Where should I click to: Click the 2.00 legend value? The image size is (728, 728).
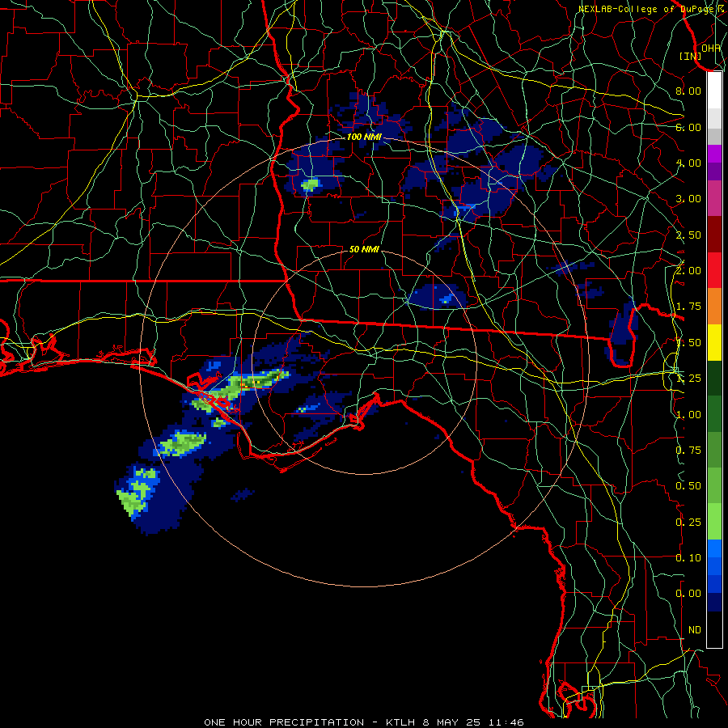688,271
